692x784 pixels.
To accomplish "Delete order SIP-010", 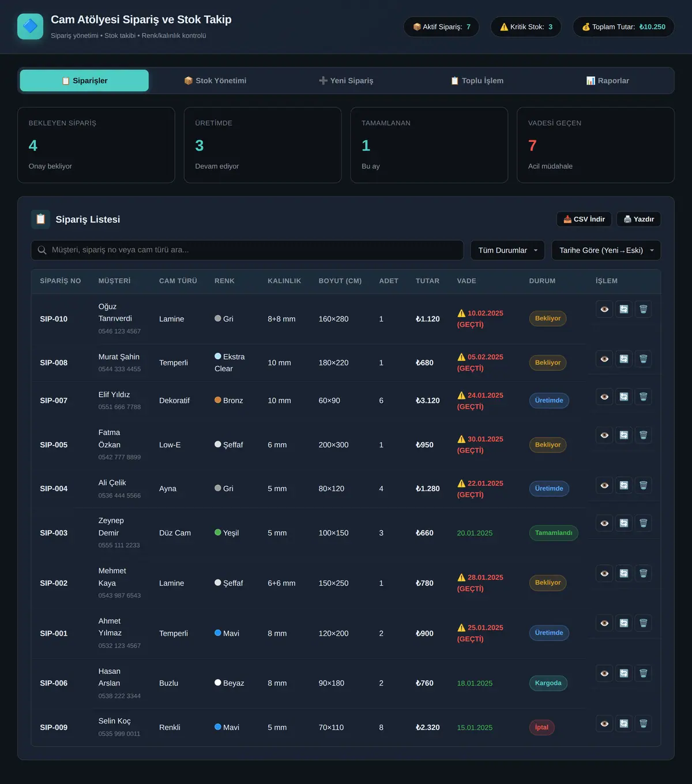I will (644, 309).
